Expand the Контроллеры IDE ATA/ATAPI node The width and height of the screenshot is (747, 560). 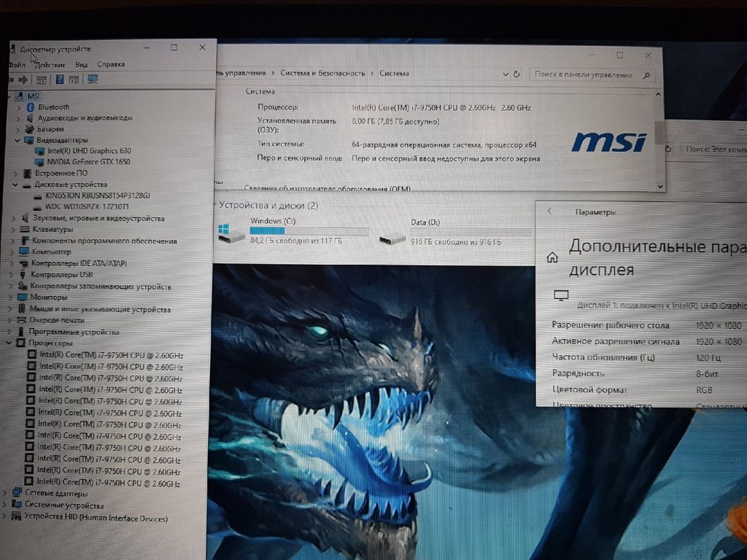[12, 263]
